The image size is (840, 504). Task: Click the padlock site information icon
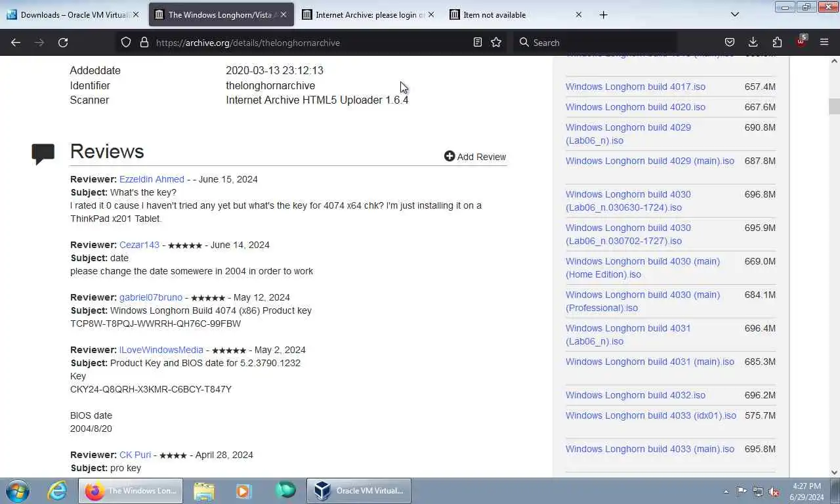coord(144,42)
